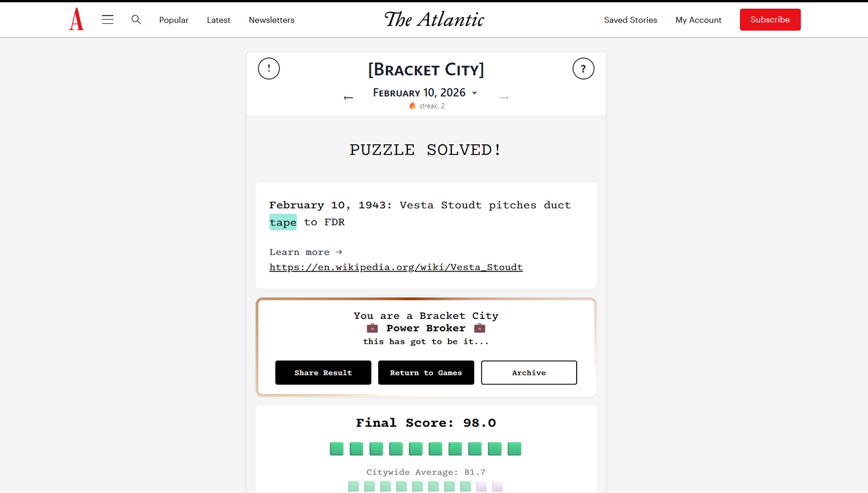
Task: Click the search magnifier icon
Action: pyautogui.click(x=136, y=20)
